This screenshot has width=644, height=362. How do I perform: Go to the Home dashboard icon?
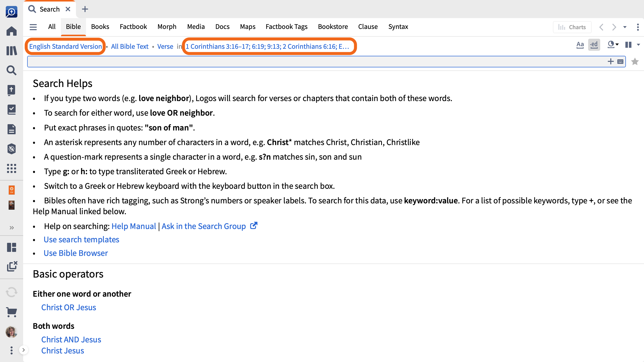point(12,31)
